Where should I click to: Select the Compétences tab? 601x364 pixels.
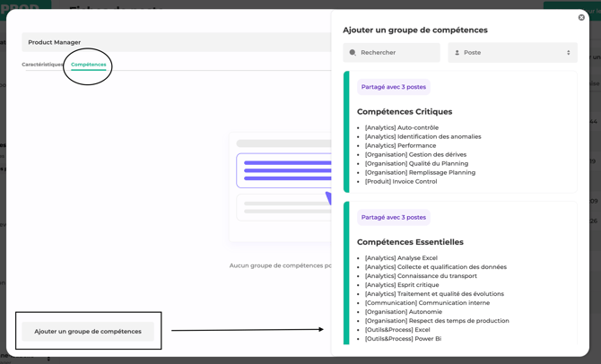pyautogui.click(x=88, y=65)
